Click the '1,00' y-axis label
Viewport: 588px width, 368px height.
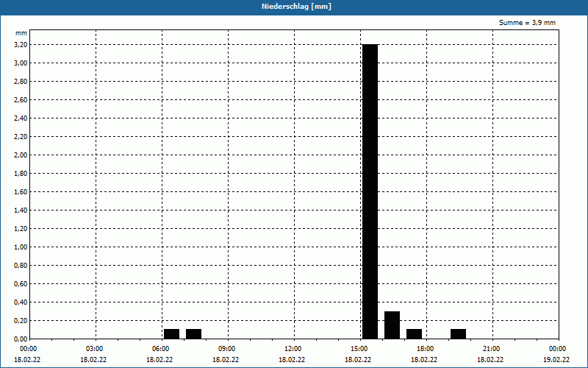click(x=21, y=247)
